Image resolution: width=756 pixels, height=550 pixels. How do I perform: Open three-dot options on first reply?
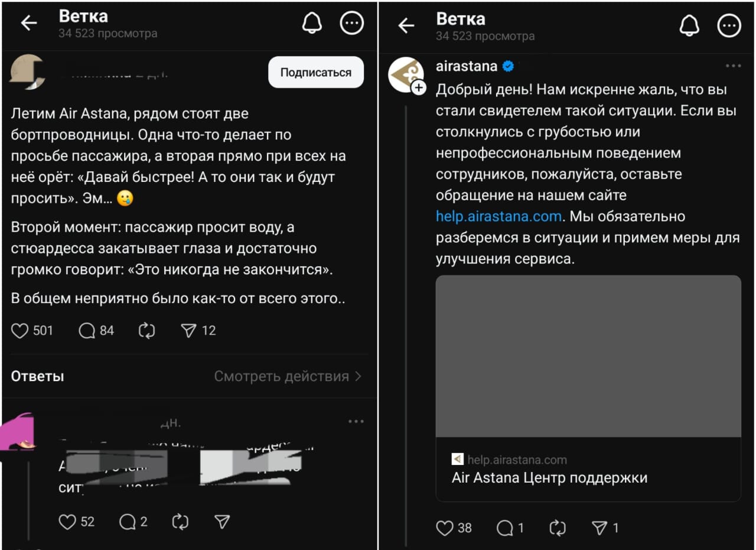(x=356, y=421)
